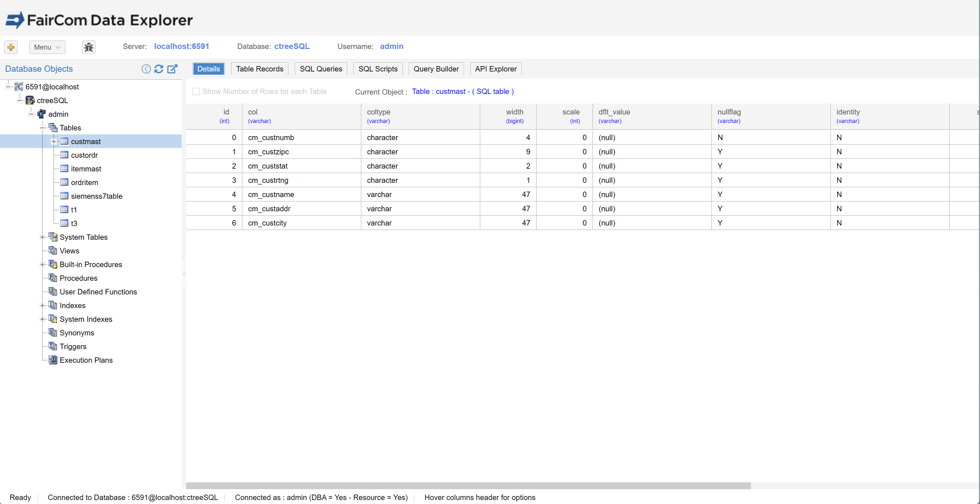Open the Menu dropdown
The image size is (980, 504).
pyautogui.click(x=47, y=47)
